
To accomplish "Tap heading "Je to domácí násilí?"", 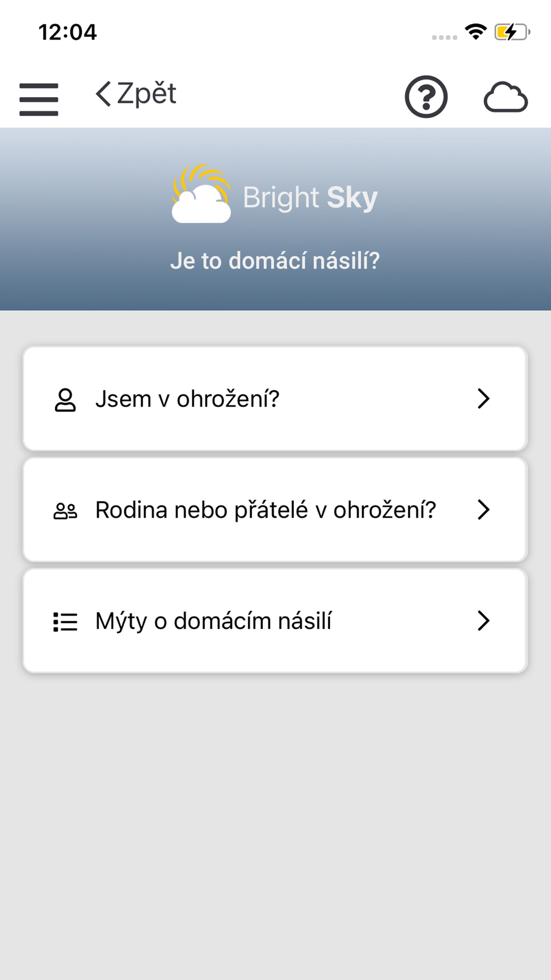I will 275,261.
